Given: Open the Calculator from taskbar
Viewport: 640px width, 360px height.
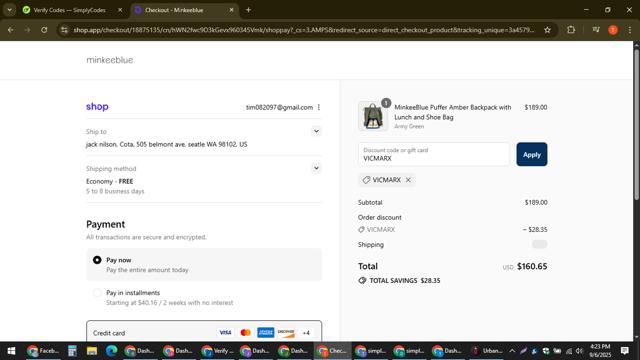Looking at the screenshot, I should click(72, 351).
